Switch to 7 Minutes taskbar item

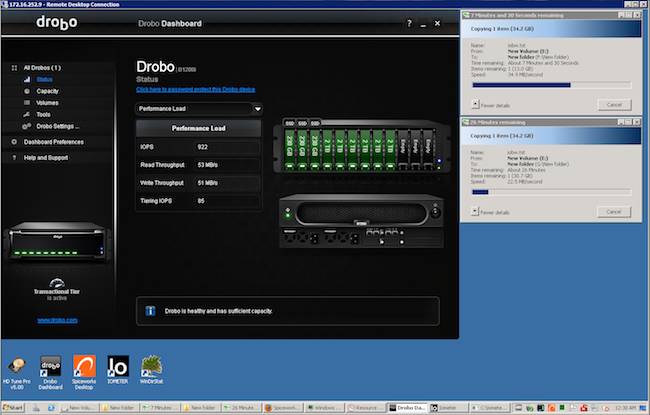160,408
